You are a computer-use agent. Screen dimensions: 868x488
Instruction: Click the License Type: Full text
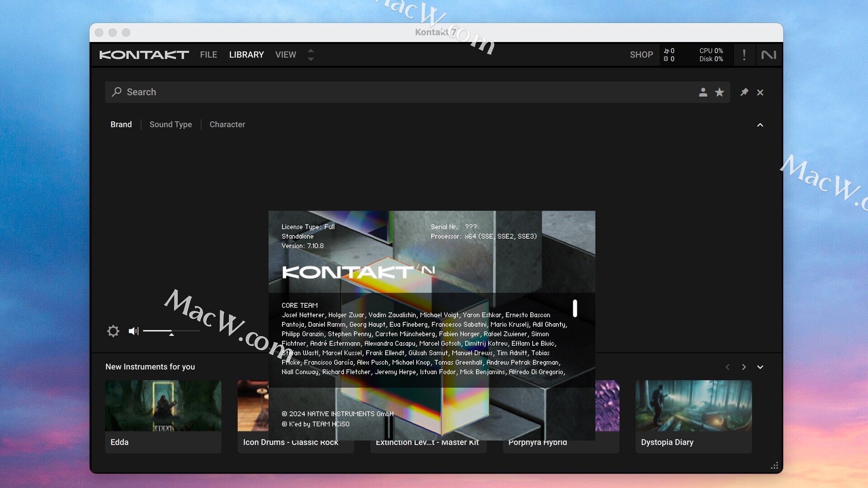pos(308,227)
